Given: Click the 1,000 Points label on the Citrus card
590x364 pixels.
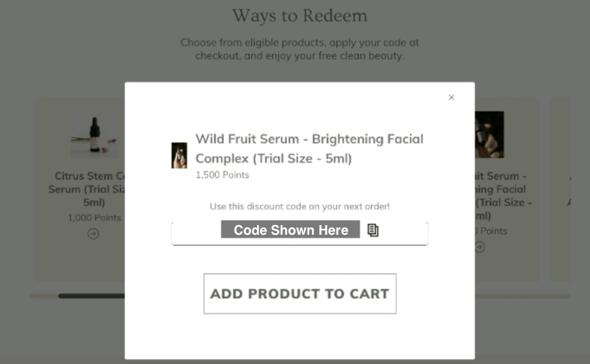Looking at the screenshot, I should point(94,218).
